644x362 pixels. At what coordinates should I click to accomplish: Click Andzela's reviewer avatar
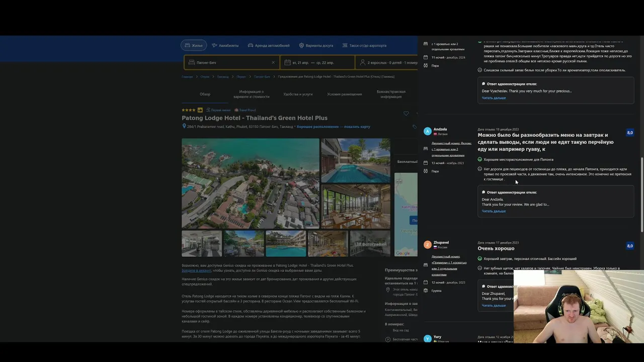428,131
